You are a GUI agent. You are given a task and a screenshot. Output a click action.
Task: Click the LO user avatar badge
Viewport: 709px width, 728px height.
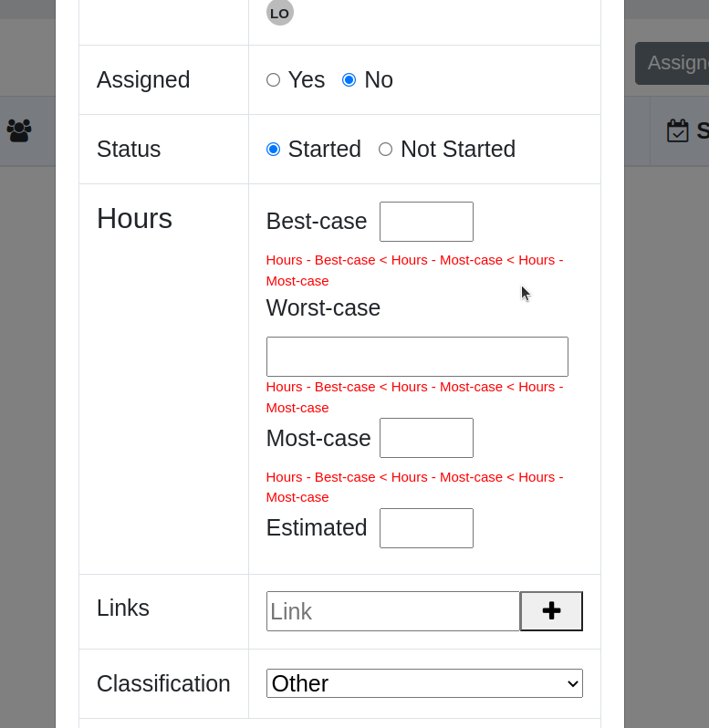(x=279, y=13)
